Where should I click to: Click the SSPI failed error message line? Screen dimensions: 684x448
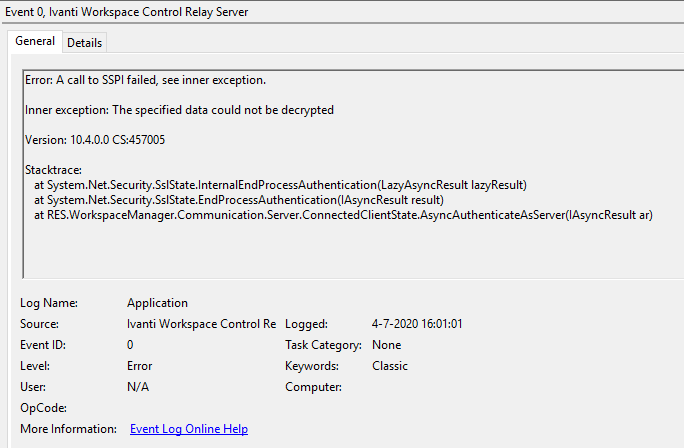click(x=145, y=79)
